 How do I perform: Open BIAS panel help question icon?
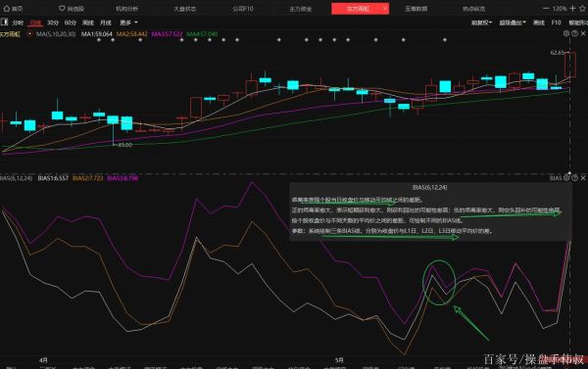pyautogui.click(x=574, y=177)
